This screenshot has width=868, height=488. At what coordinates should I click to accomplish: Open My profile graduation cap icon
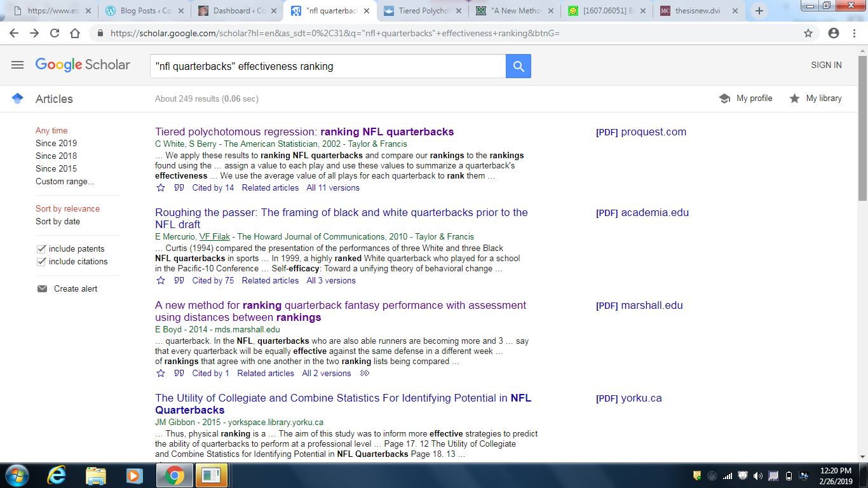pos(724,98)
